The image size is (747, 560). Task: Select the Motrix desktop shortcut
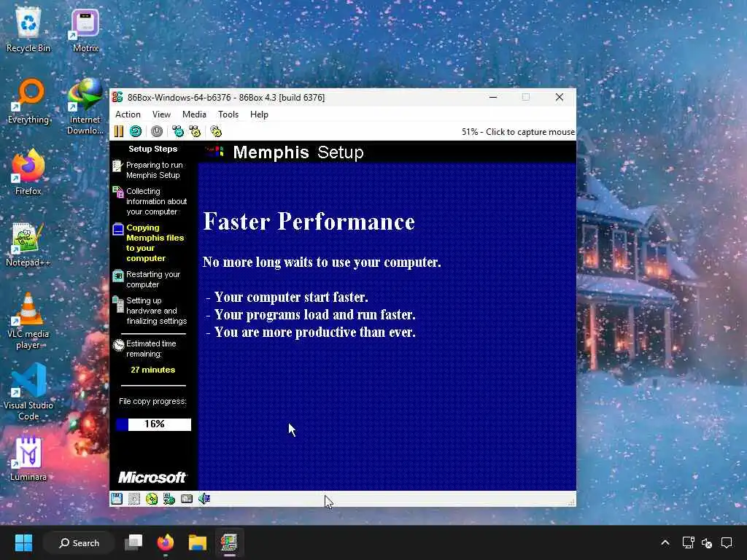coord(85,31)
